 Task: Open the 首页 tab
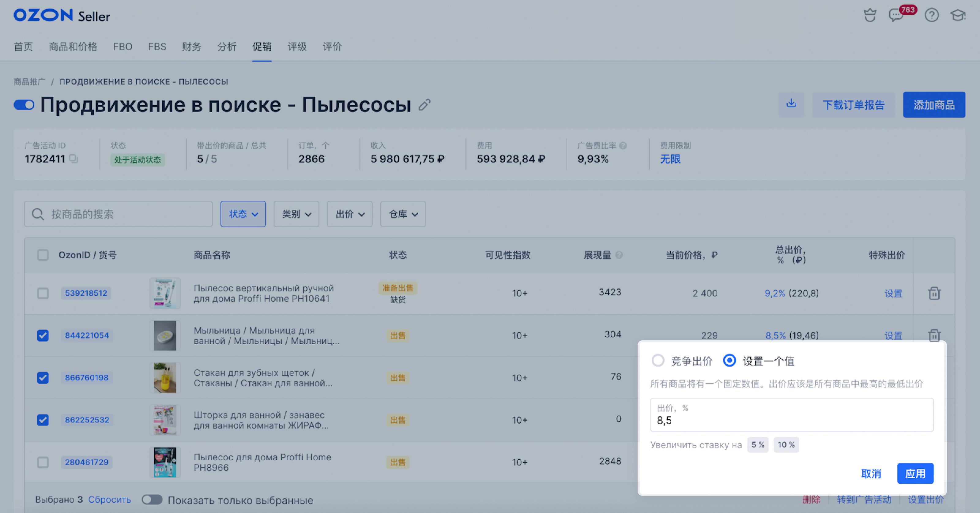23,47
